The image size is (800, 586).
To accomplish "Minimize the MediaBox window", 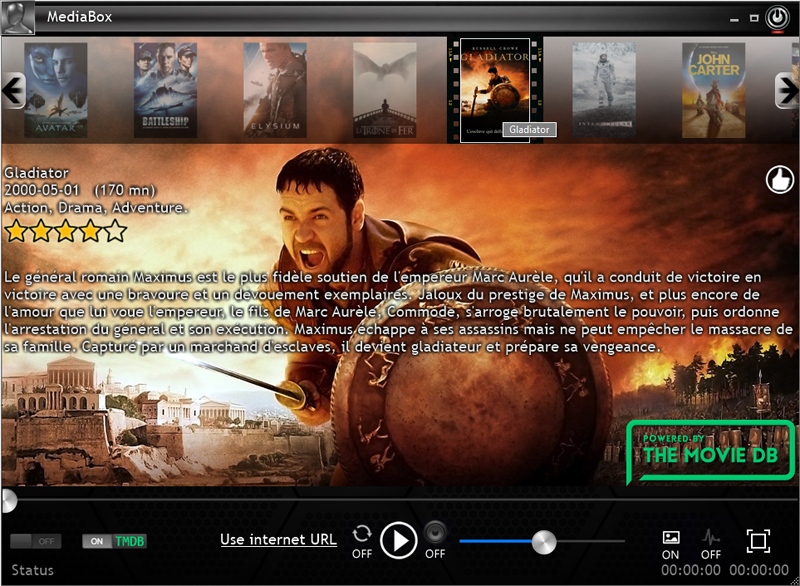I will click(x=734, y=19).
